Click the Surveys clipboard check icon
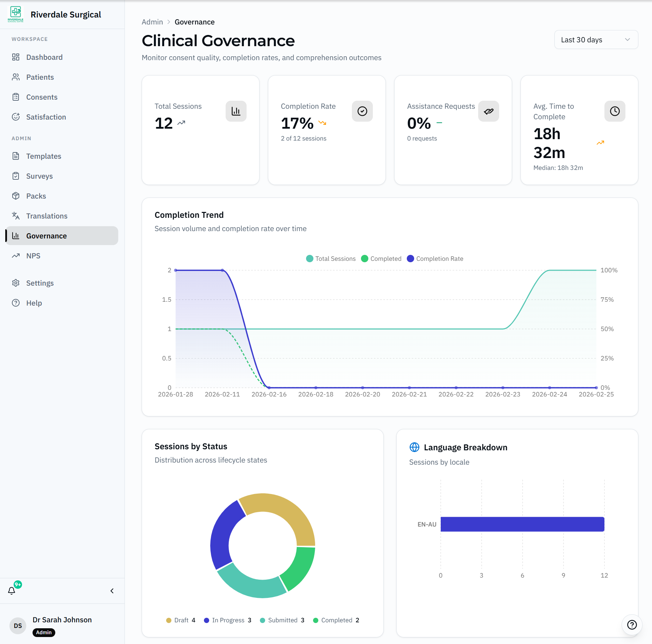 coord(16,176)
